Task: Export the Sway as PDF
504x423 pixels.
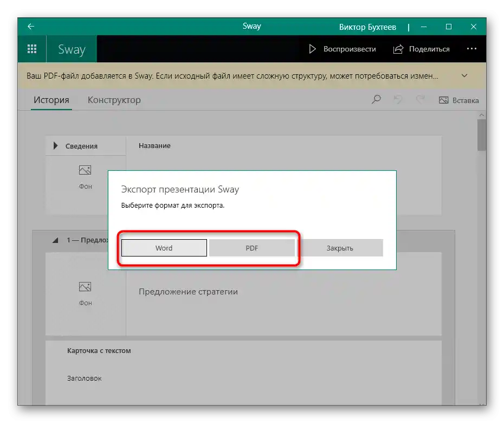Action: tap(251, 248)
